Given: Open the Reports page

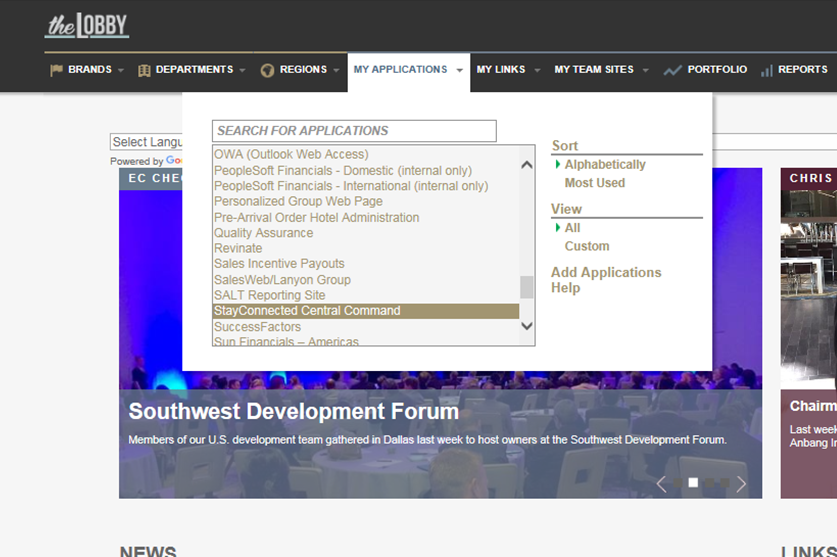Looking at the screenshot, I should pyautogui.click(x=802, y=69).
